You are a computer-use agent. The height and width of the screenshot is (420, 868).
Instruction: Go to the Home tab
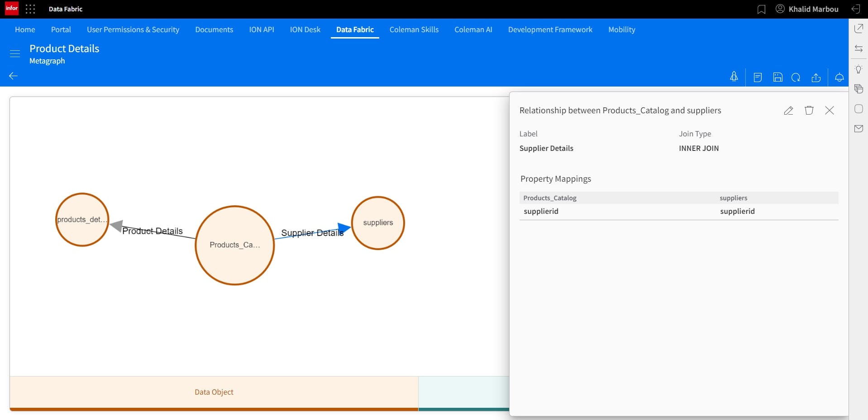25,29
